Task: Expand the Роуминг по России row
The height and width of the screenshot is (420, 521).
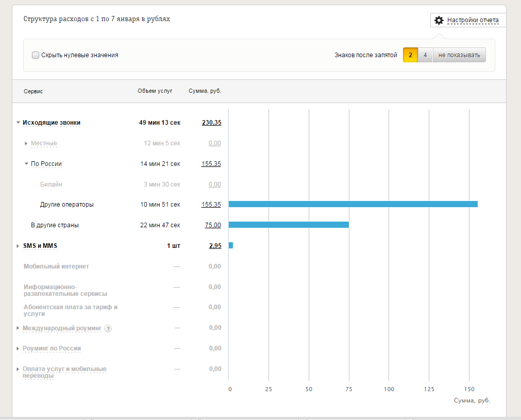Action: pyautogui.click(x=19, y=349)
